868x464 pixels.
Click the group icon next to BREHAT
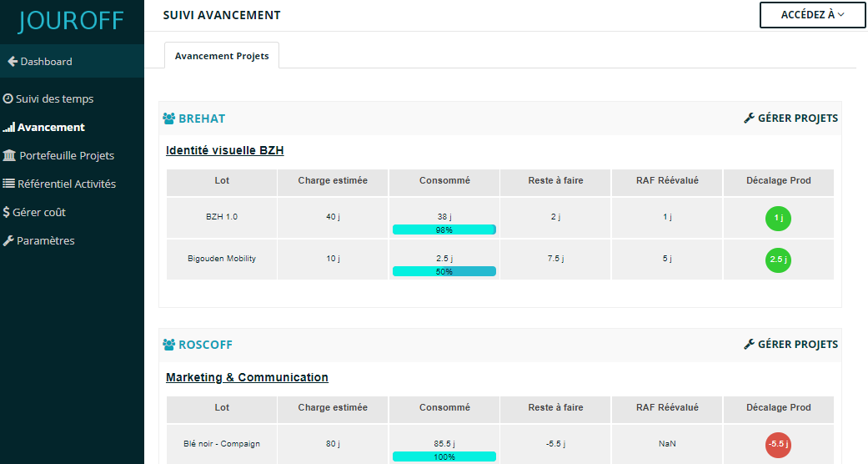168,119
